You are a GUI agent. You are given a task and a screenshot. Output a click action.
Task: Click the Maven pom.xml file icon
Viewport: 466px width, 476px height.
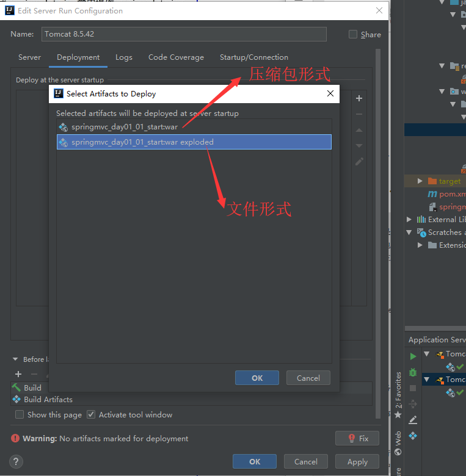[x=432, y=194]
